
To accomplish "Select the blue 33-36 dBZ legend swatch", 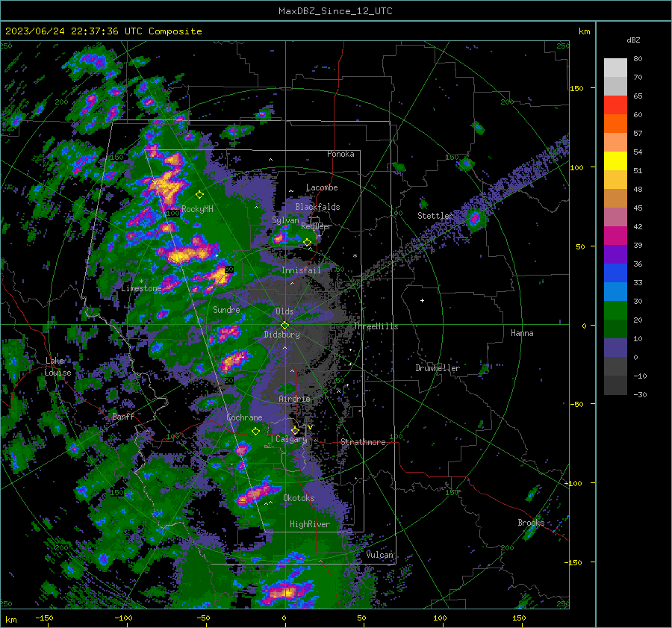I will (x=615, y=273).
